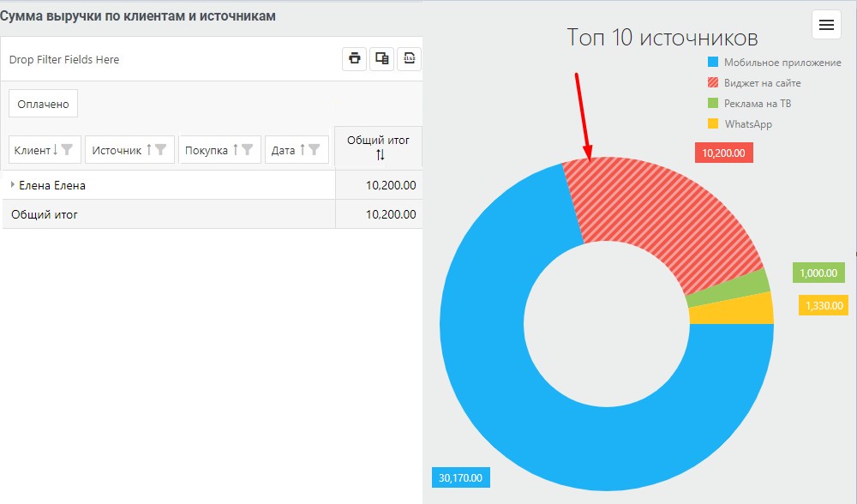Click the Покупка field label

206,150
